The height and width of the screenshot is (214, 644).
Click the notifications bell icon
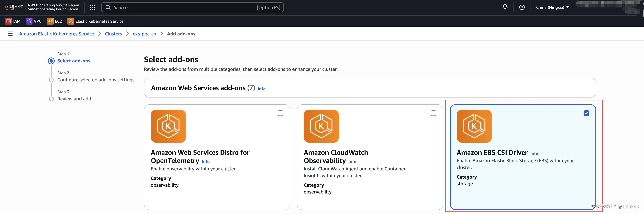coord(505,7)
